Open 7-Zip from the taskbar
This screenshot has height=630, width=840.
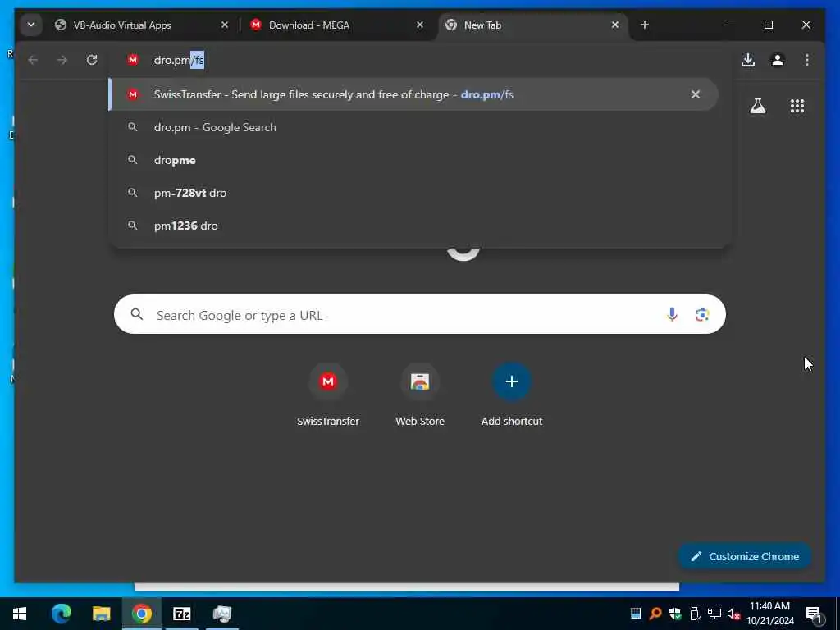tap(181, 614)
